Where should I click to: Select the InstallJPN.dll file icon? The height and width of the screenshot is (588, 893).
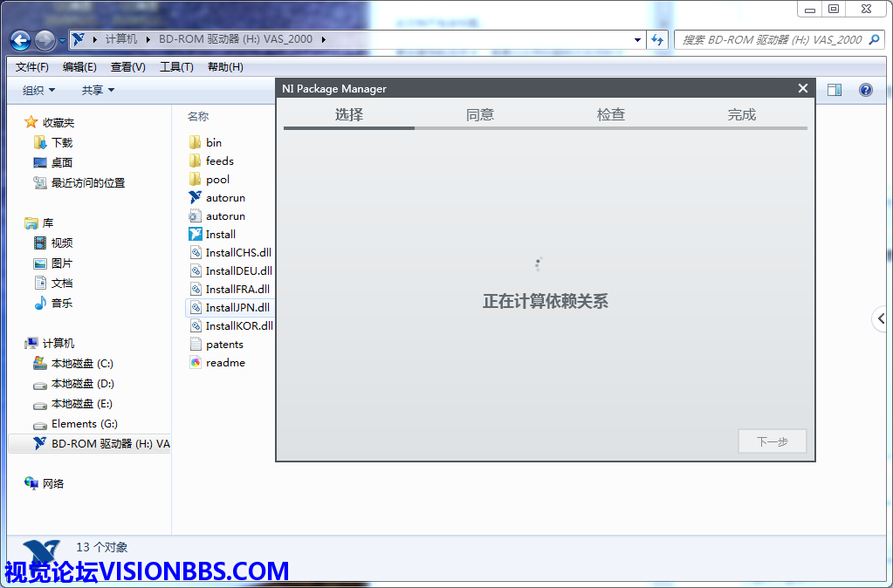click(196, 307)
